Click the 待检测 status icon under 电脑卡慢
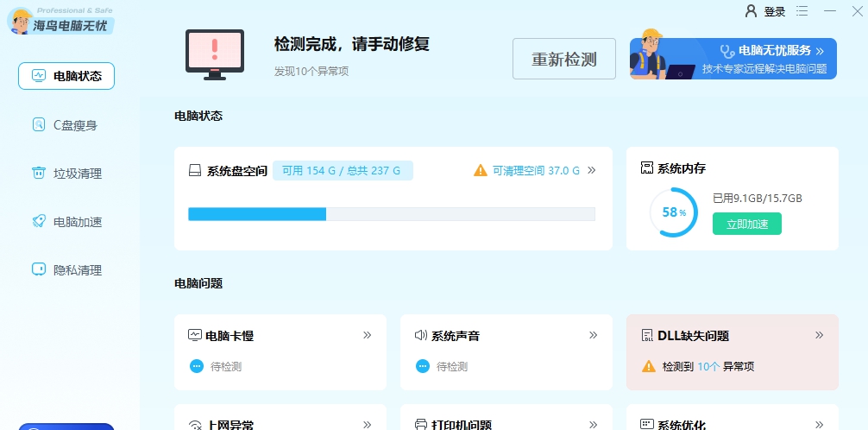This screenshot has height=430, width=868. 197,366
